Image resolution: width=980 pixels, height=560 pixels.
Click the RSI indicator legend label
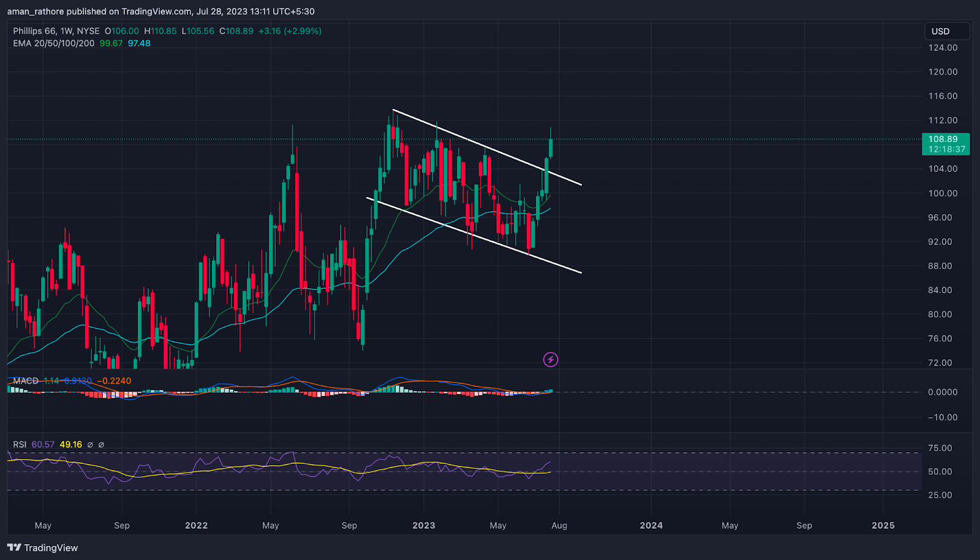point(20,444)
